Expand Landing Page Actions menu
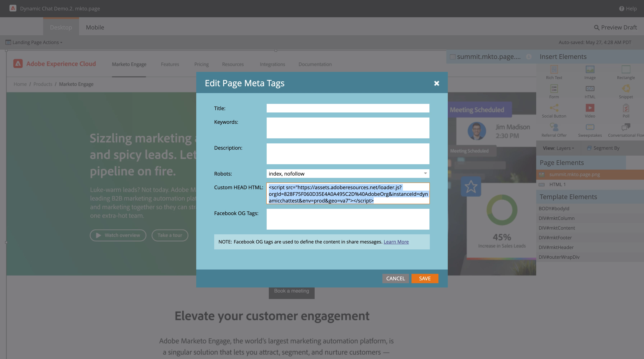The height and width of the screenshot is (359, 644). (37, 43)
